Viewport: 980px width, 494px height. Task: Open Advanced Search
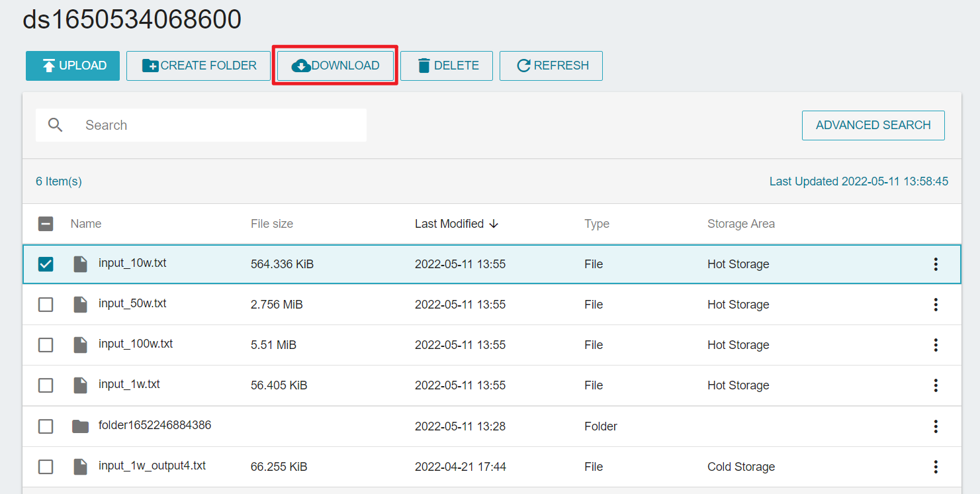[x=873, y=125]
